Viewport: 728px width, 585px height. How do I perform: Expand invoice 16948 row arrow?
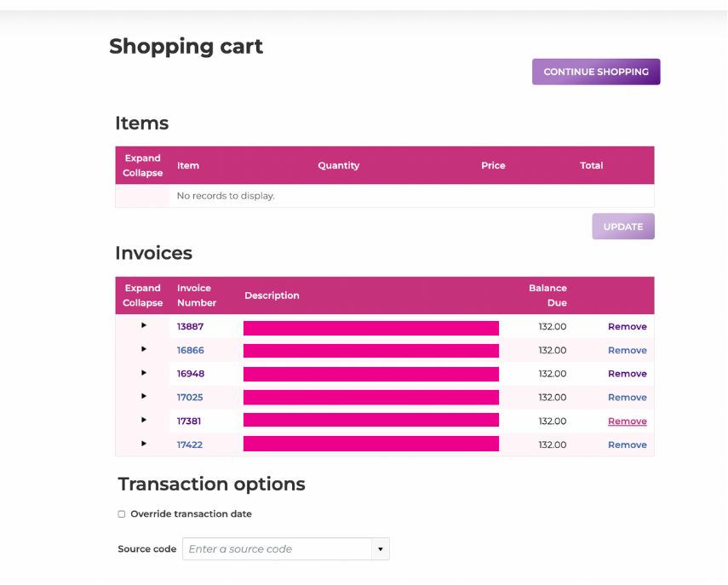click(143, 373)
